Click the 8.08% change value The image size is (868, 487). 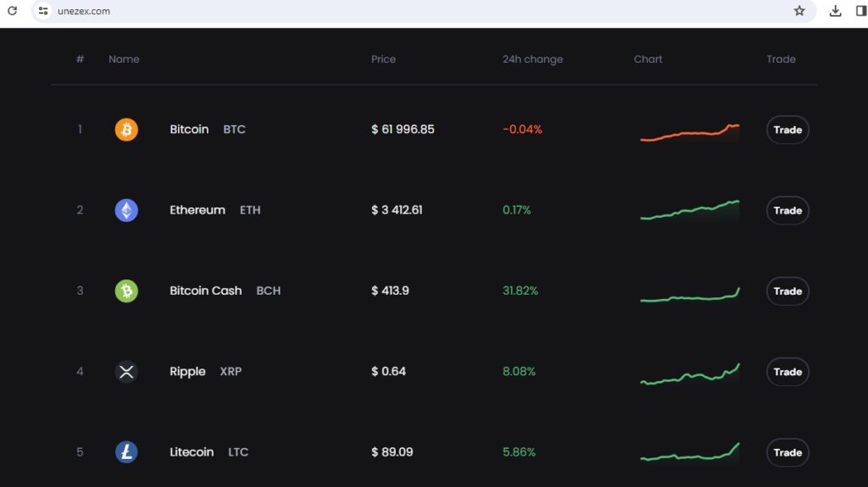coord(520,371)
